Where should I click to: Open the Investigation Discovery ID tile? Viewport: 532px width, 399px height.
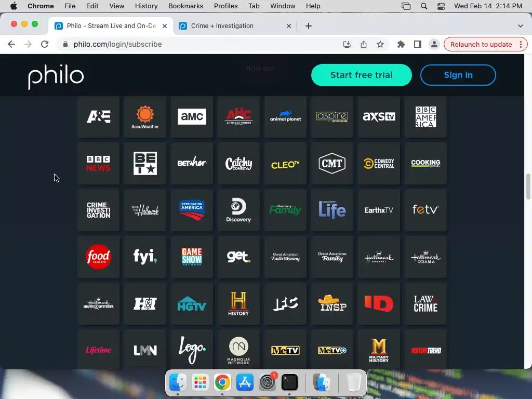point(379,303)
